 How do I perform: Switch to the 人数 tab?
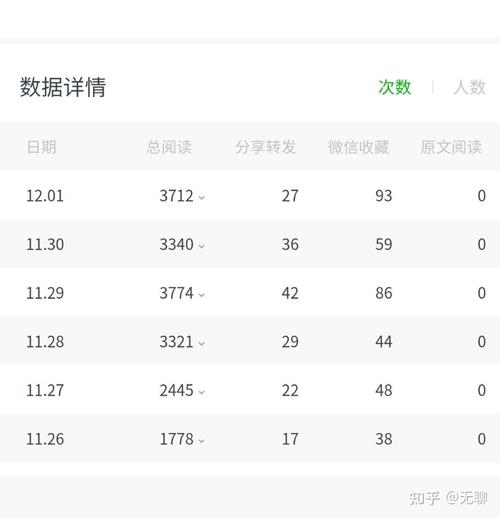point(469,87)
